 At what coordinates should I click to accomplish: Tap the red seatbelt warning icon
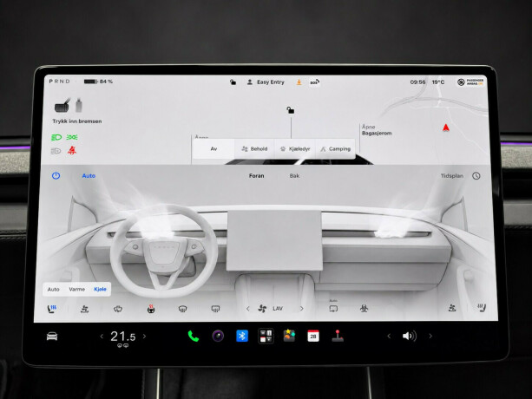pyautogui.click(x=71, y=150)
